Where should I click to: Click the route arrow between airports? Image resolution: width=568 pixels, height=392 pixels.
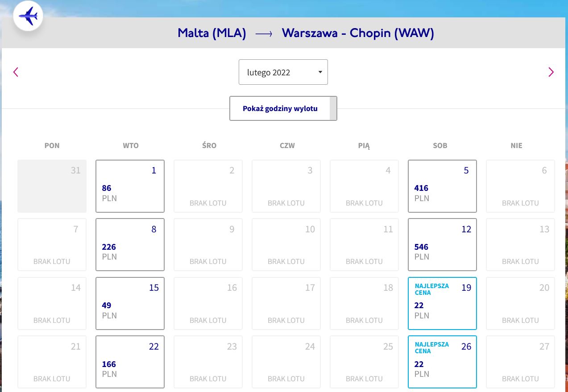point(264,34)
